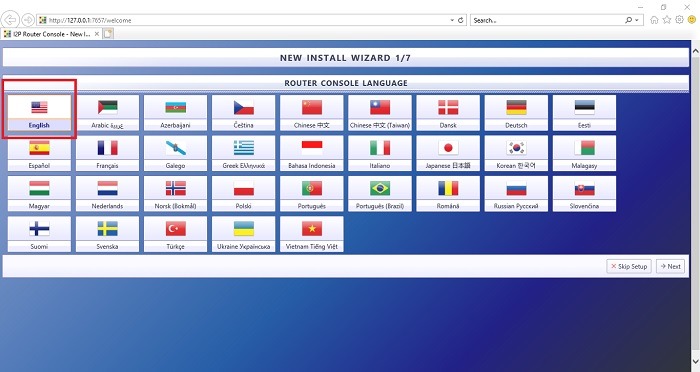Image resolution: width=700 pixels, height=372 pixels.
Task: Select Suomi language tile
Action: click(x=39, y=234)
